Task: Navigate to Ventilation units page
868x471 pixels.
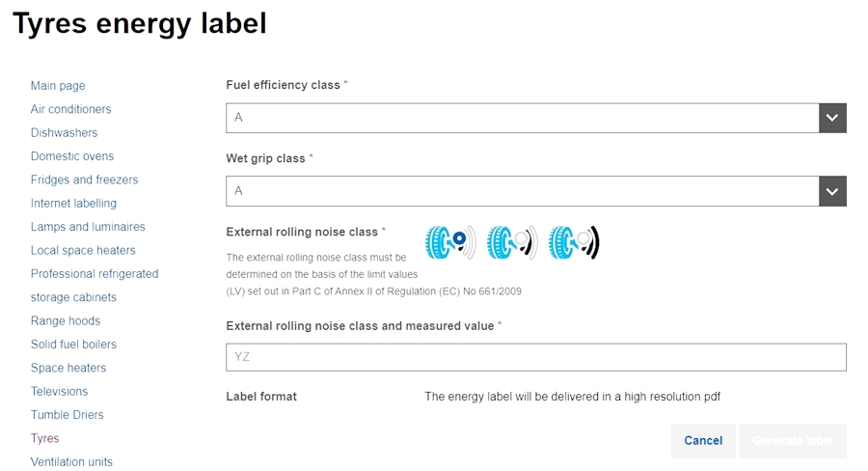Action: click(71, 461)
